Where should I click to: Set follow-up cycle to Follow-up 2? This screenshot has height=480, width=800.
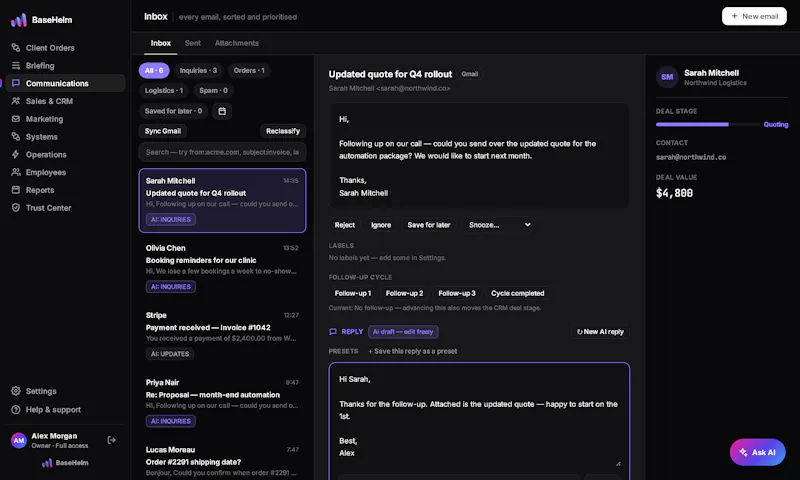(404, 293)
